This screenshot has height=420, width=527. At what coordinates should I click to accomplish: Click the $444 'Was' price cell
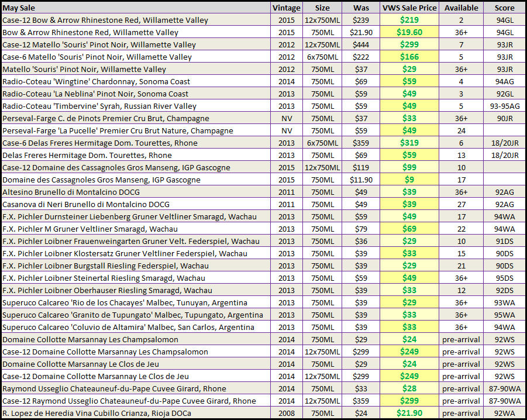(x=361, y=44)
